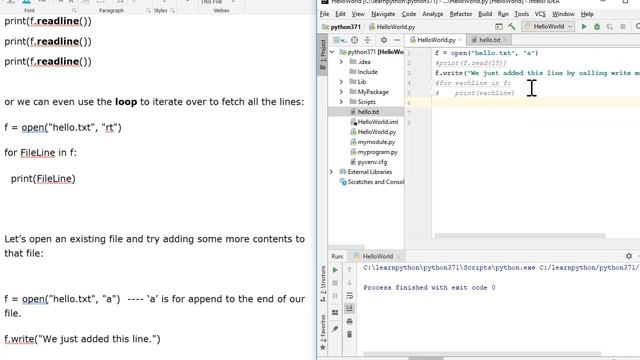Click 'Process finished with exit code 0' text
The height and width of the screenshot is (360, 640).
tap(429, 288)
